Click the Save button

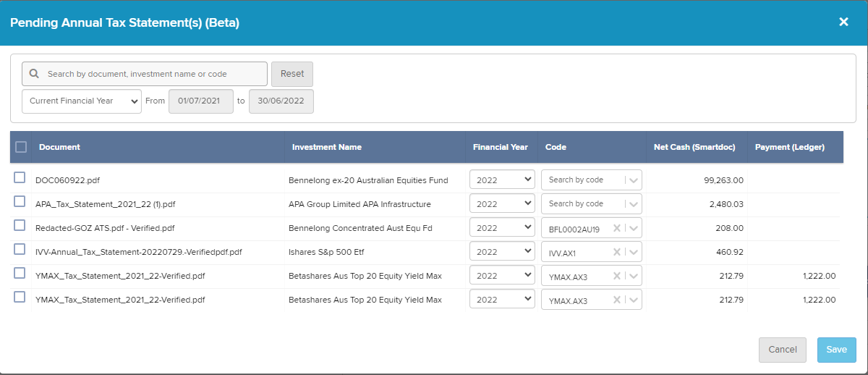837,350
